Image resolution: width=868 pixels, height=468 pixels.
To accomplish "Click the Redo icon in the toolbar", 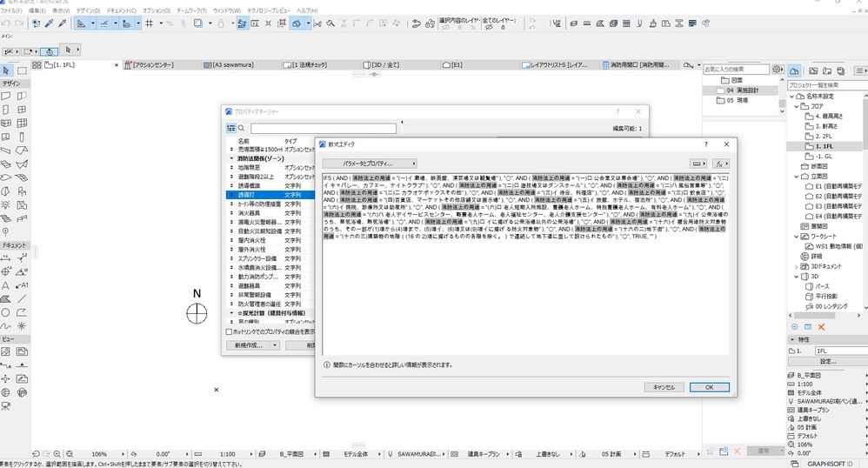I will 19,23.
